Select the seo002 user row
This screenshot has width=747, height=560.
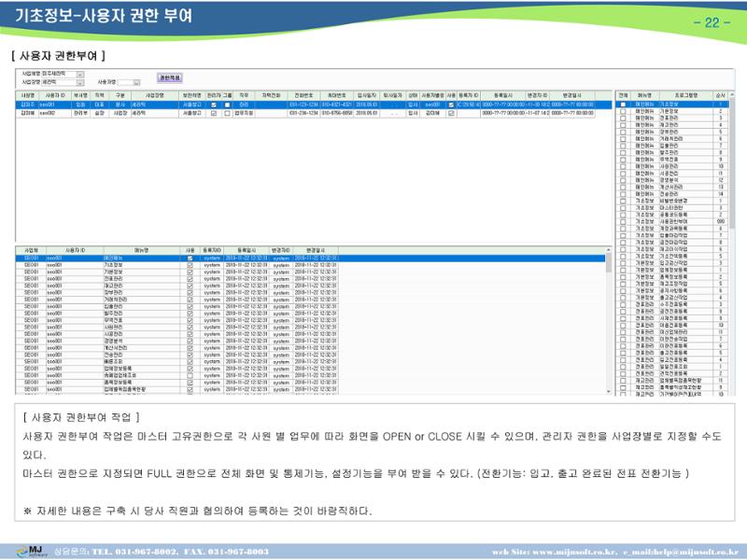(305, 113)
